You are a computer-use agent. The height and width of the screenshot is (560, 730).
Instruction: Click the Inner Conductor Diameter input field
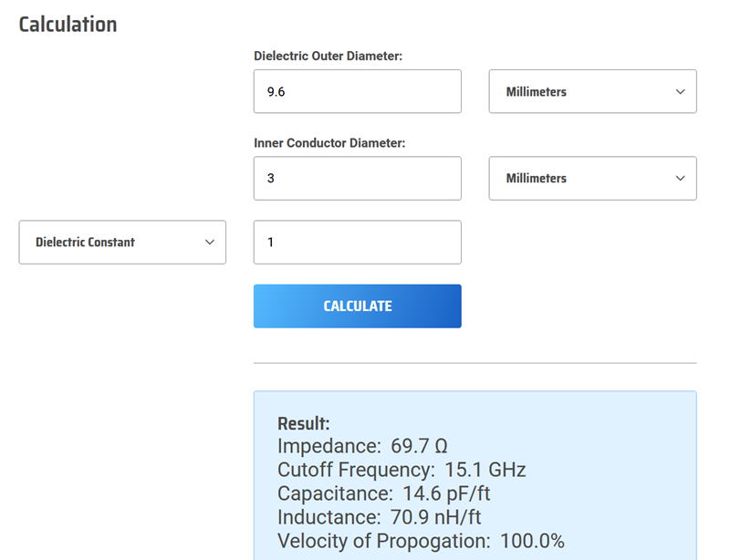coord(357,178)
